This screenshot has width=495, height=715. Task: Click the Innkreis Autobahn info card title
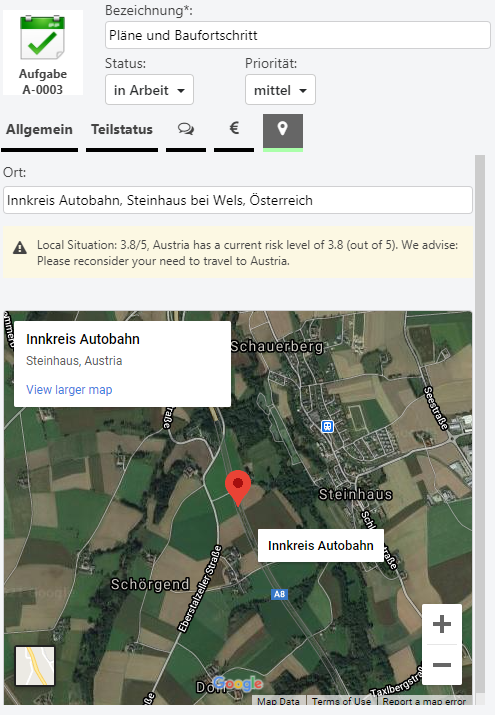83,339
